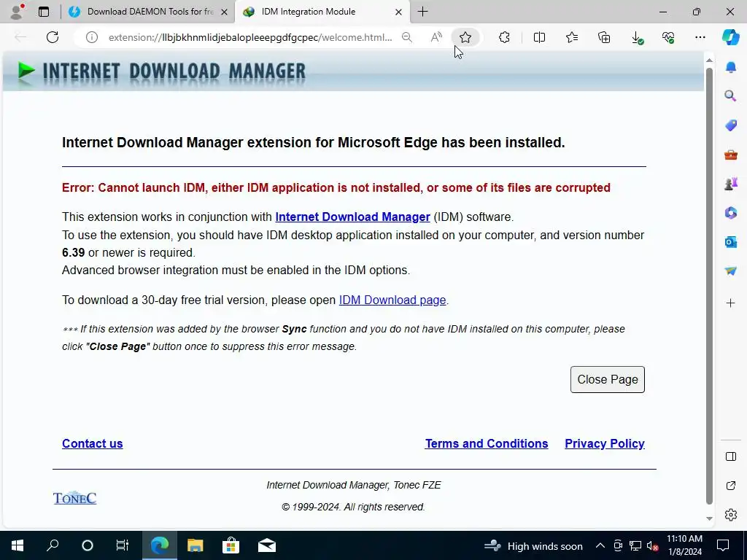
Task: Open the browser profile icon
Action: [18, 12]
